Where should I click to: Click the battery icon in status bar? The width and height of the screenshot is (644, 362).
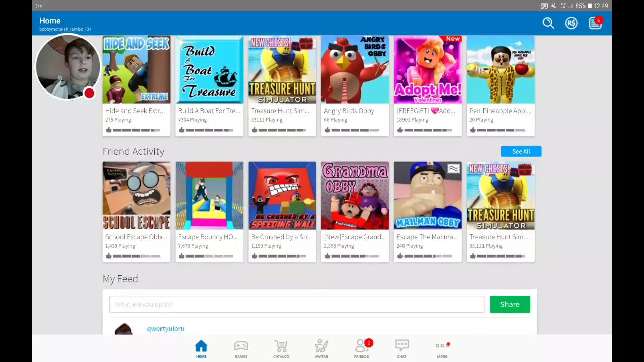(x=590, y=6)
